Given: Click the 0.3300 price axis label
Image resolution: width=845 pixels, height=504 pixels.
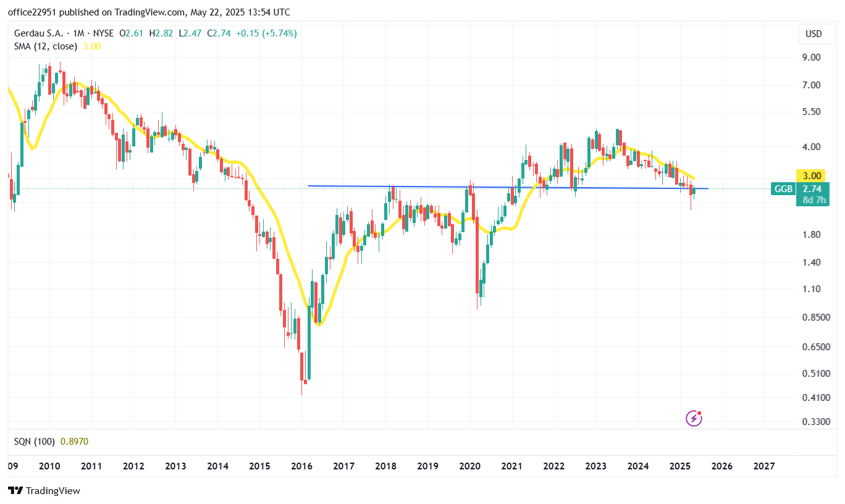Looking at the screenshot, I should [815, 422].
